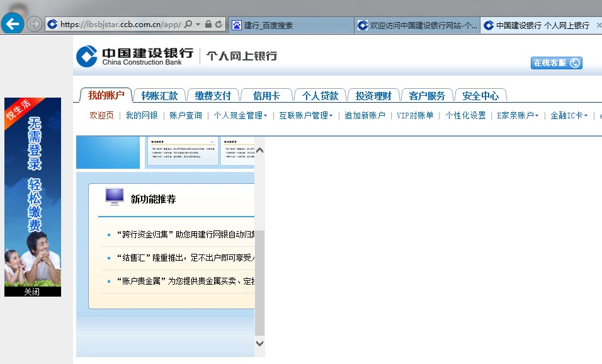Open the “结售汇” feature link
The image size is (602, 364).
coord(185,258)
